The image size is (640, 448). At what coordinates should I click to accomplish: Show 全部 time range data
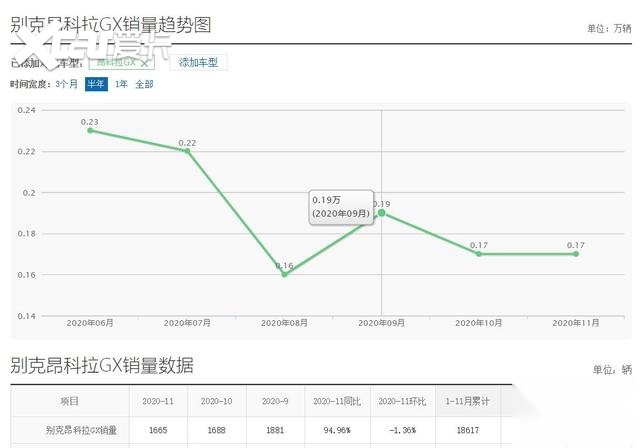click(144, 84)
